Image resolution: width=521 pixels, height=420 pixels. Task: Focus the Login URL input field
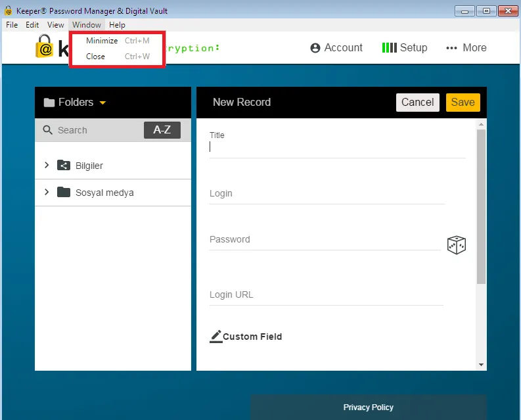pos(327,294)
